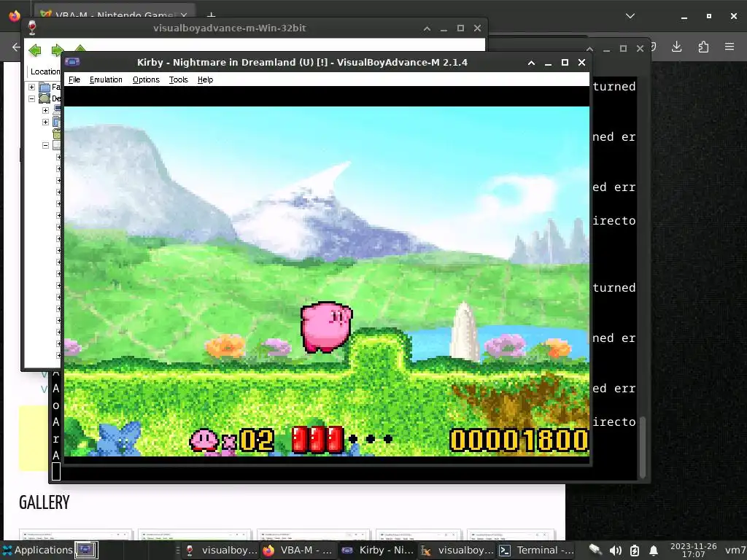Close the VBA-M Firefox tab

(x=184, y=16)
